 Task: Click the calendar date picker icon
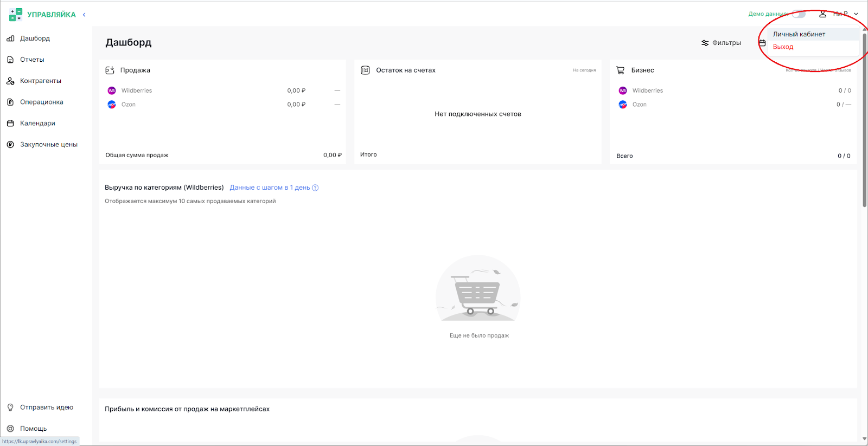(762, 43)
